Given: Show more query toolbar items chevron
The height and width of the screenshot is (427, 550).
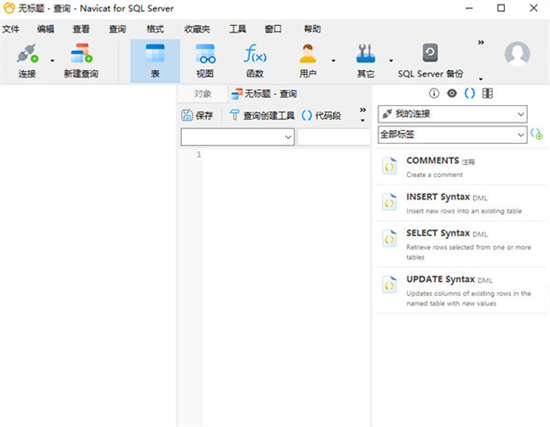Looking at the screenshot, I should click(x=363, y=110).
